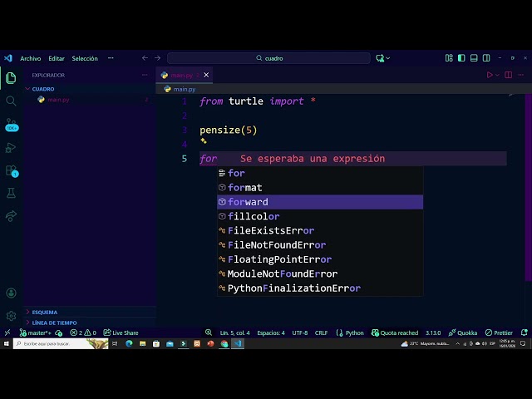Click the Quota reached status item
Image resolution: width=532 pixels, height=399 pixels.
point(395,332)
